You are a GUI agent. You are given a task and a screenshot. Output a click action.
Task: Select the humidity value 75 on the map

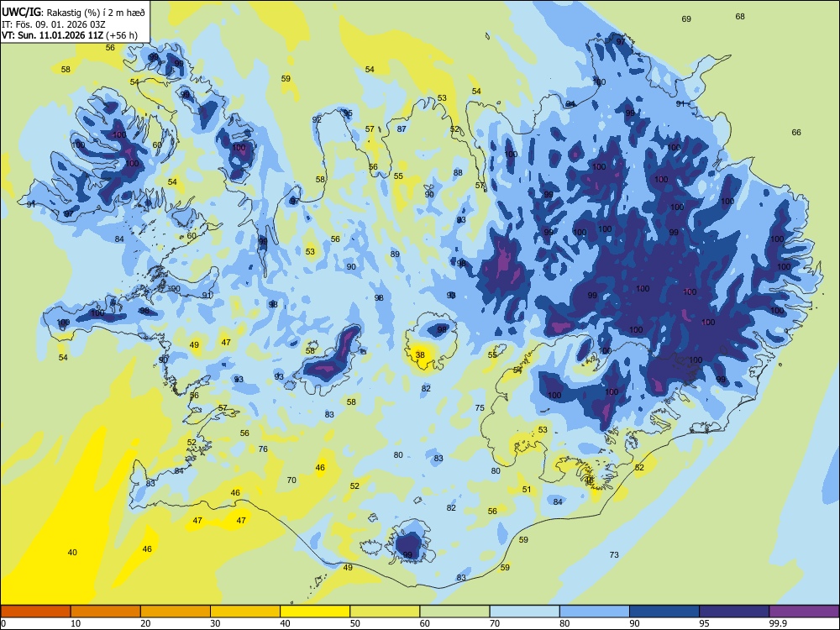[480, 407]
